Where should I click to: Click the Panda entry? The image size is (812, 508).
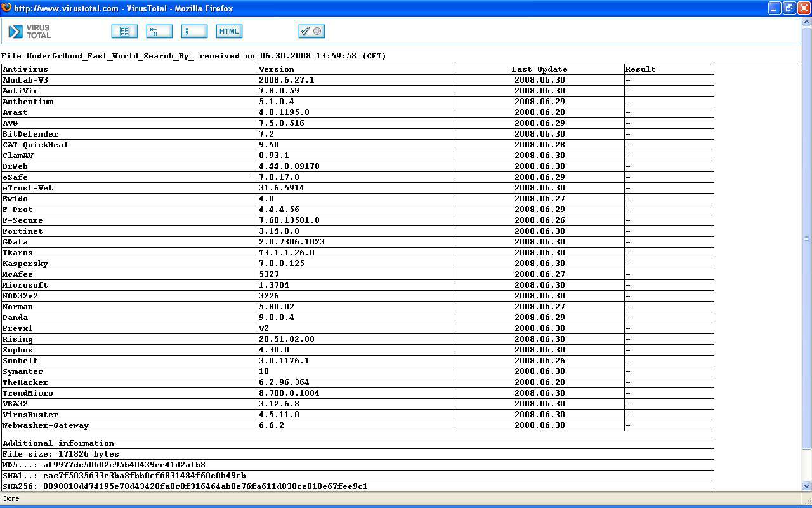[x=15, y=317]
